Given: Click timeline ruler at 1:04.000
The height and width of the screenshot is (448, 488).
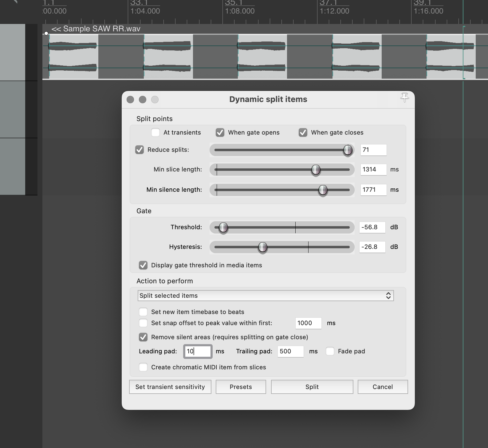Looking at the screenshot, I should [145, 11].
